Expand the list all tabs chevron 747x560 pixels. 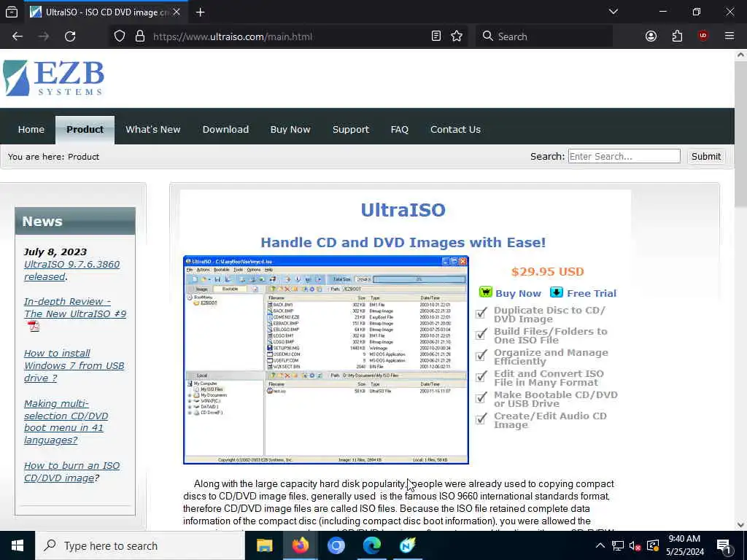click(614, 12)
